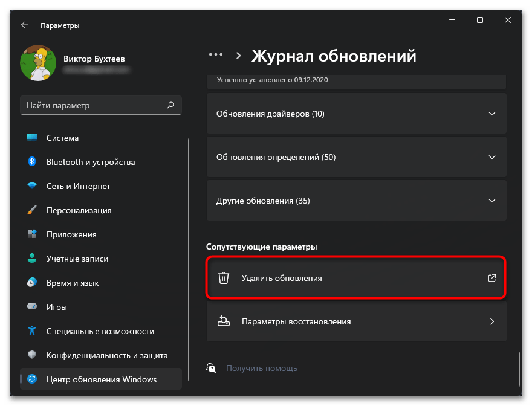532x406 pixels.
Task: Expand Другие обновления (35) section
Action: 492,201
